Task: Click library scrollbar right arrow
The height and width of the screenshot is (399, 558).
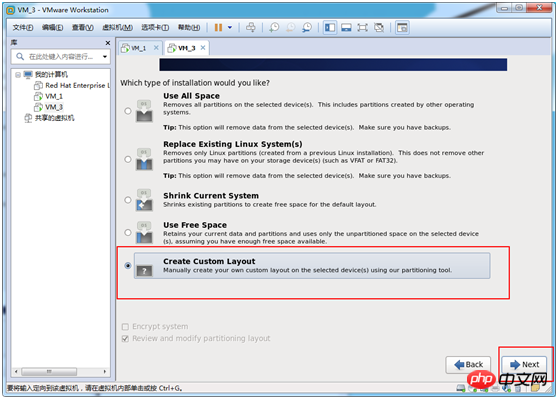Action: (x=105, y=372)
